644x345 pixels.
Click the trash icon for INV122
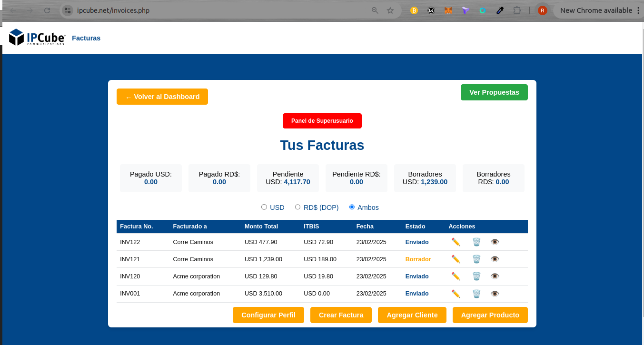coord(476,242)
